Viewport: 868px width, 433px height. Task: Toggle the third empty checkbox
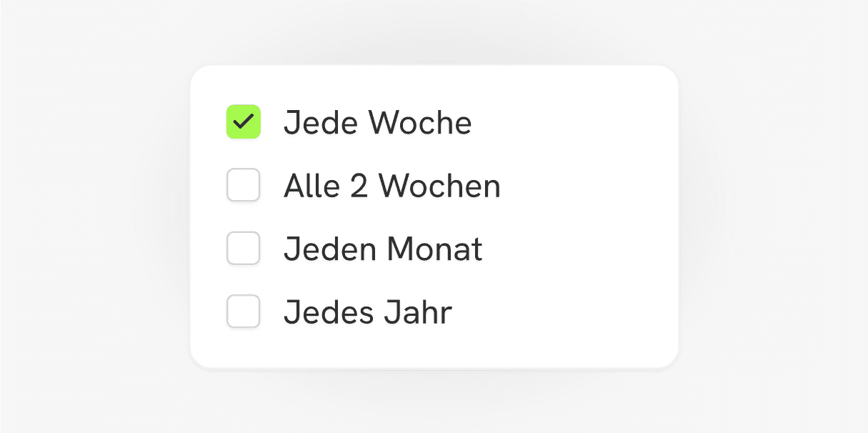(x=243, y=248)
